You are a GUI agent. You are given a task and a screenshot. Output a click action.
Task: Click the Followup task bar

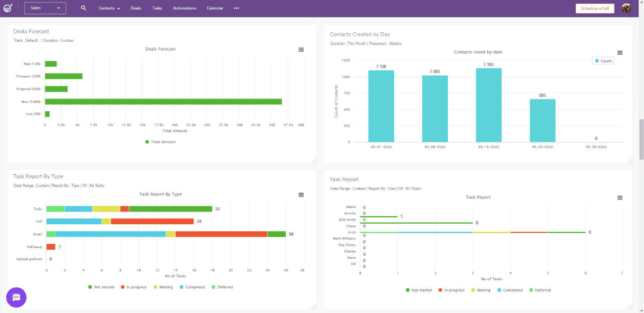click(x=51, y=247)
